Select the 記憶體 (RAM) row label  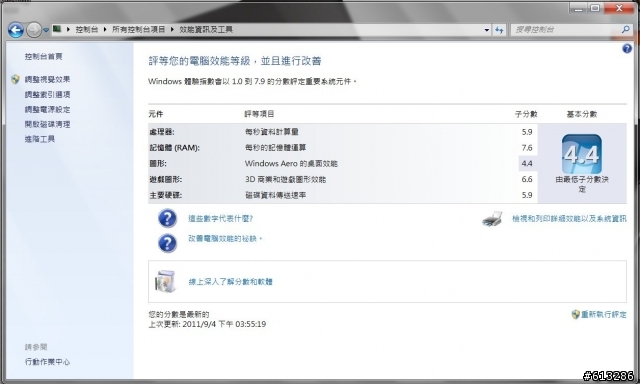click(175, 148)
